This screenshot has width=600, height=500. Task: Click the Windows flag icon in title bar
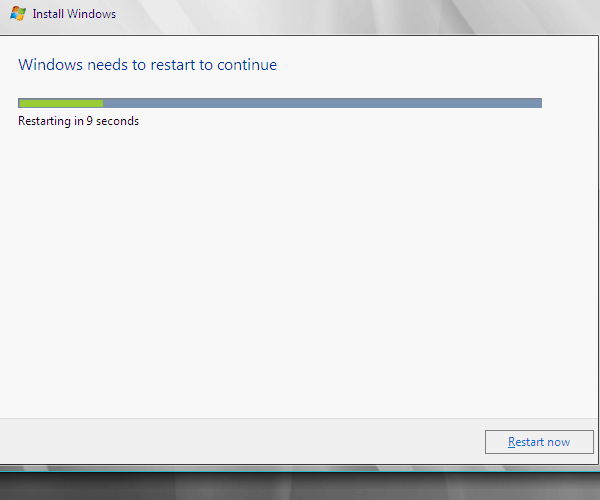pos(18,14)
